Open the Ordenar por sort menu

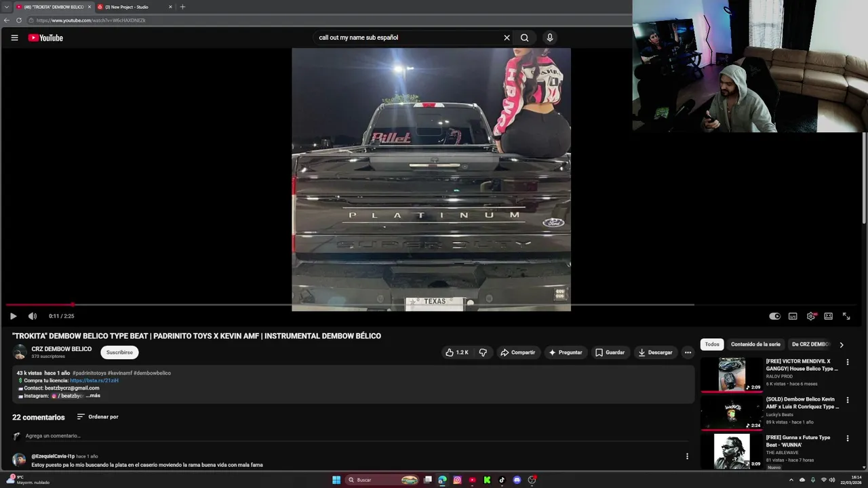(98, 417)
